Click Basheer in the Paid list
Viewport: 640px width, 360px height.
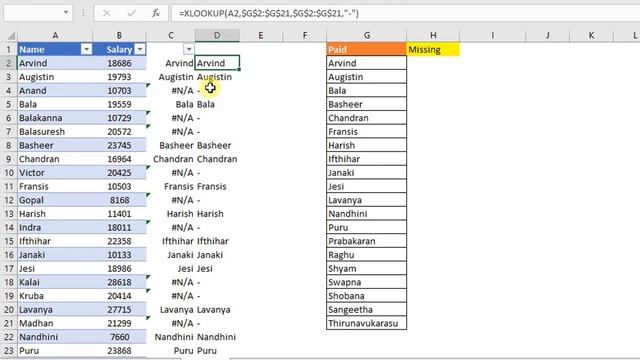pos(367,104)
